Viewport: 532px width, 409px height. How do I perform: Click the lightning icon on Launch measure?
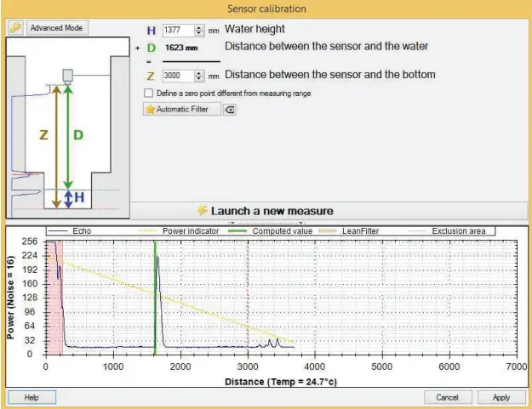[x=203, y=210]
